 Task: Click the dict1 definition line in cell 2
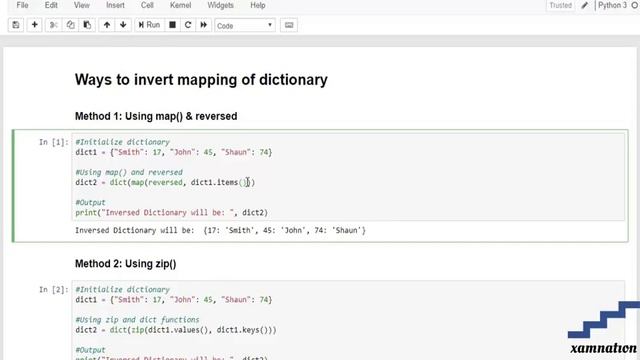174,300
